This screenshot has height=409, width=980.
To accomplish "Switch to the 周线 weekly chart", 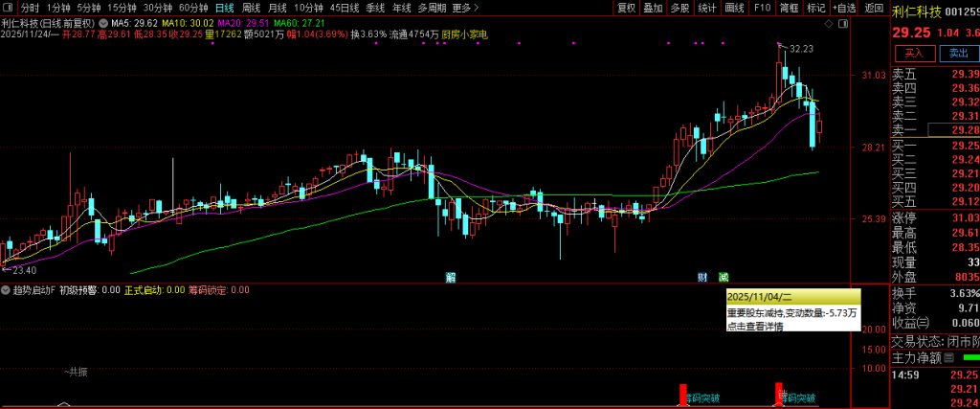I will pos(251,8).
